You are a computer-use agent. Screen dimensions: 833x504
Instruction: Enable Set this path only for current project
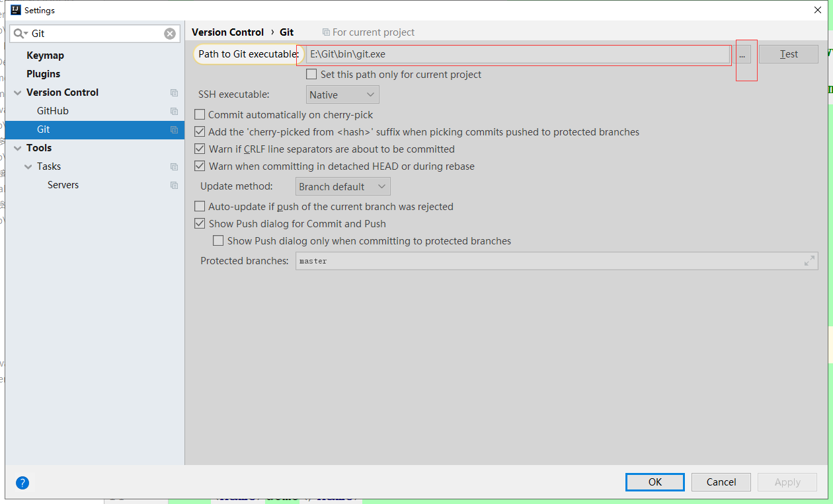point(311,75)
